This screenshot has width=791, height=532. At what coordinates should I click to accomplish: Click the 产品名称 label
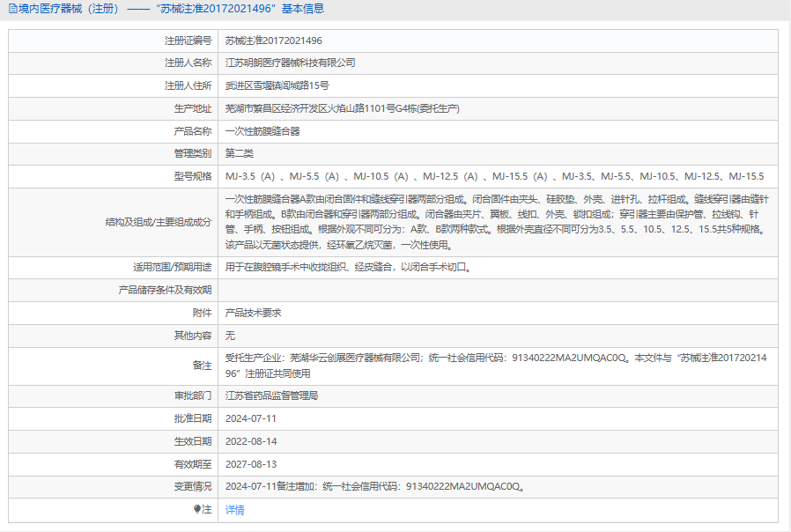[x=193, y=131]
